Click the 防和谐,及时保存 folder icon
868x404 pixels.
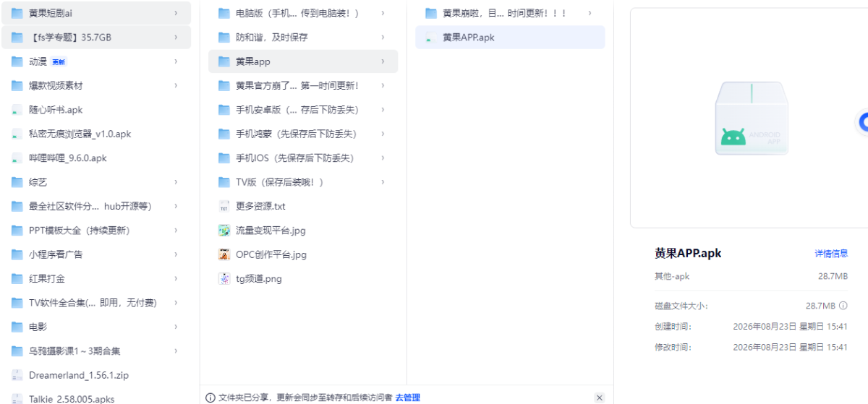coord(224,38)
